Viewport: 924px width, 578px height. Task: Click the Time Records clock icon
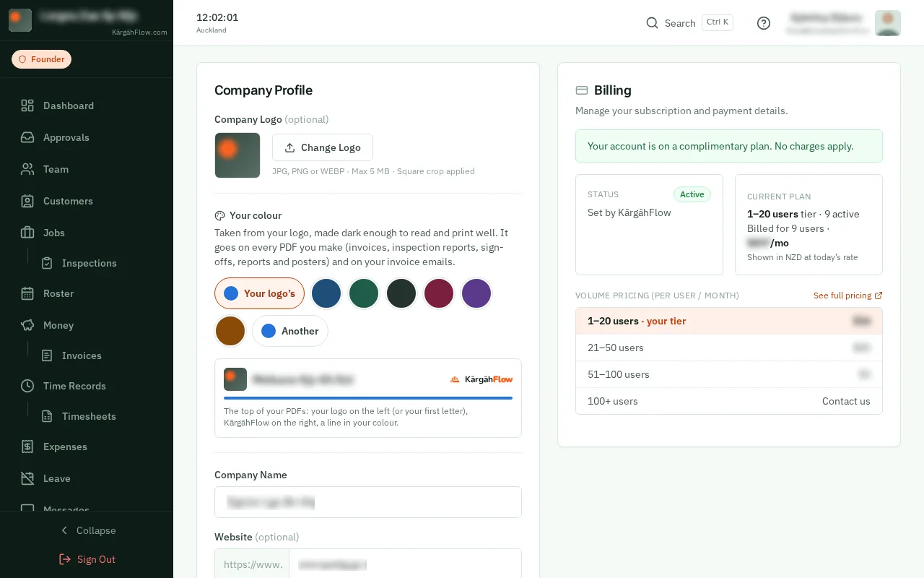point(27,386)
